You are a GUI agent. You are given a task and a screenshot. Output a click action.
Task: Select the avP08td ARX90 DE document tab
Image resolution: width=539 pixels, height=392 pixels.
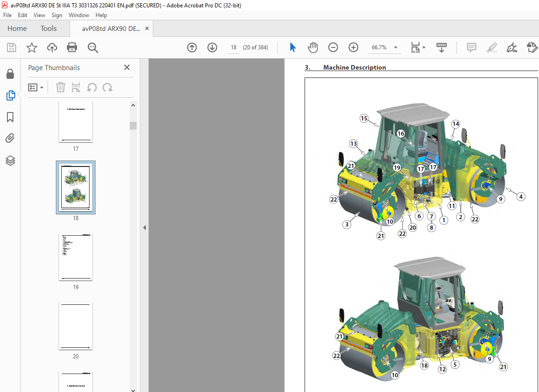[x=111, y=29]
